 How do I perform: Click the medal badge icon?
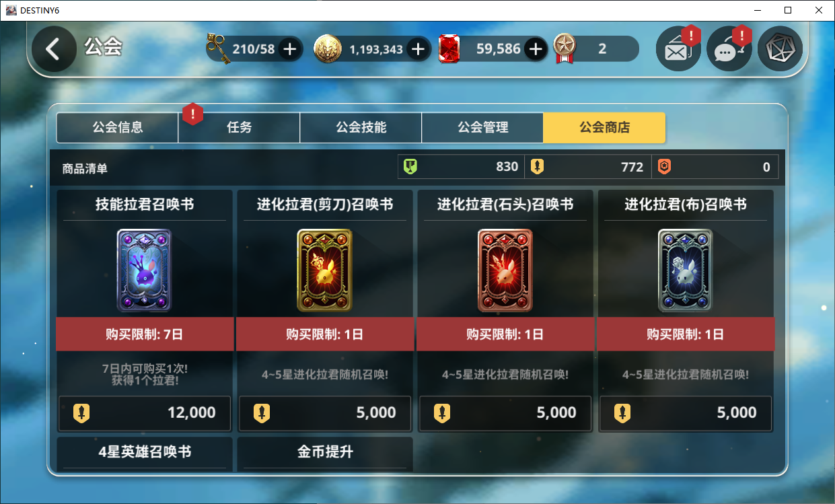pyautogui.click(x=565, y=49)
